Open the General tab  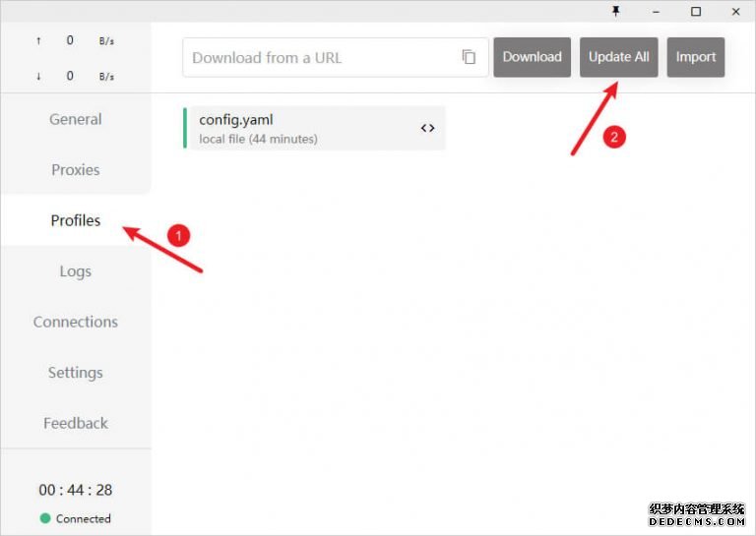point(76,119)
